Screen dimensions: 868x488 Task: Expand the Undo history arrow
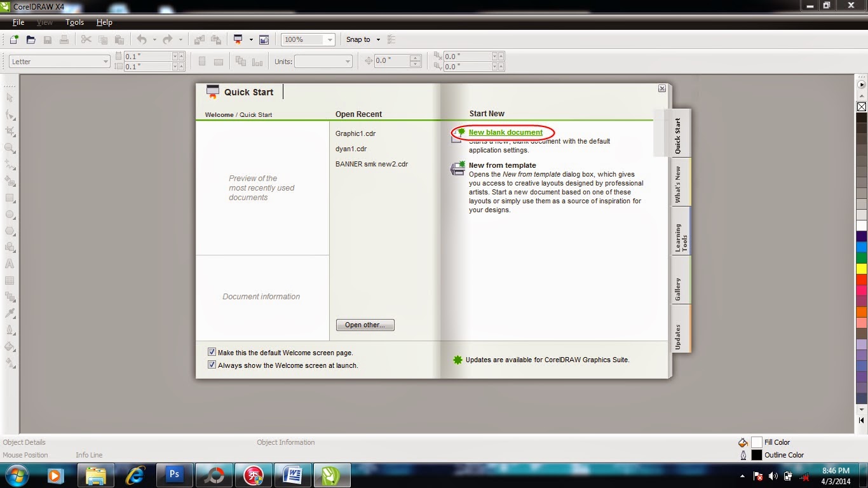click(x=154, y=39)
